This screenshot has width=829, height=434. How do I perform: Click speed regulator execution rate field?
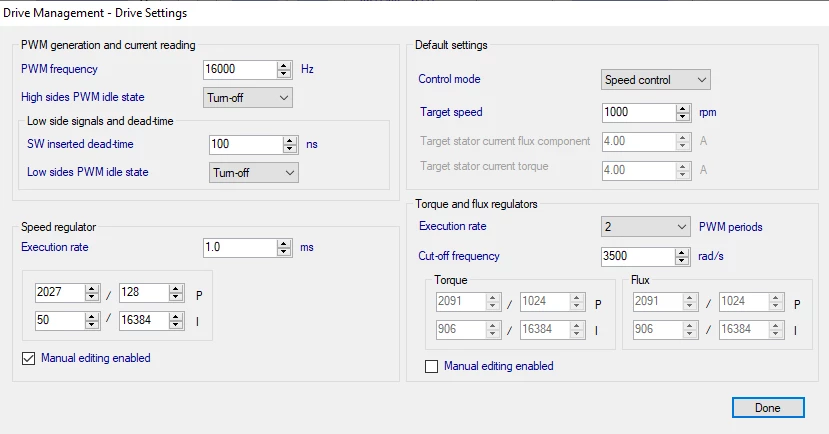click(240, 247)
